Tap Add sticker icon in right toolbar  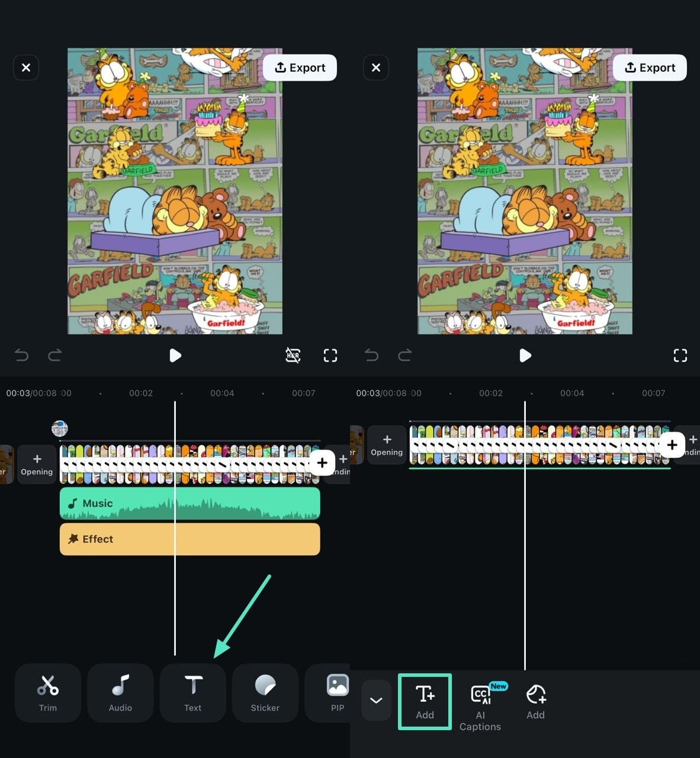[x=536, y=702]
